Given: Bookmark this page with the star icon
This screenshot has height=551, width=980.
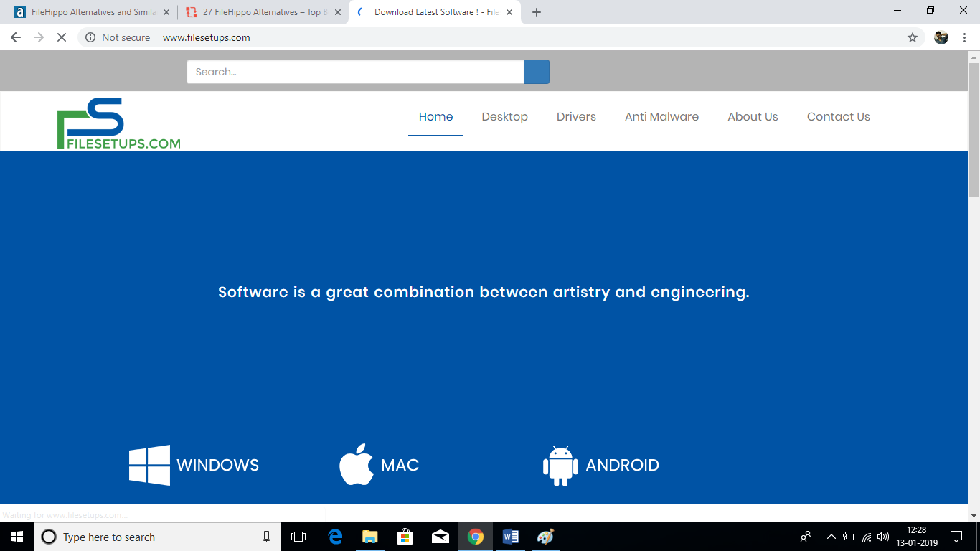Looking at the screenshot, I should pos(912,37).
